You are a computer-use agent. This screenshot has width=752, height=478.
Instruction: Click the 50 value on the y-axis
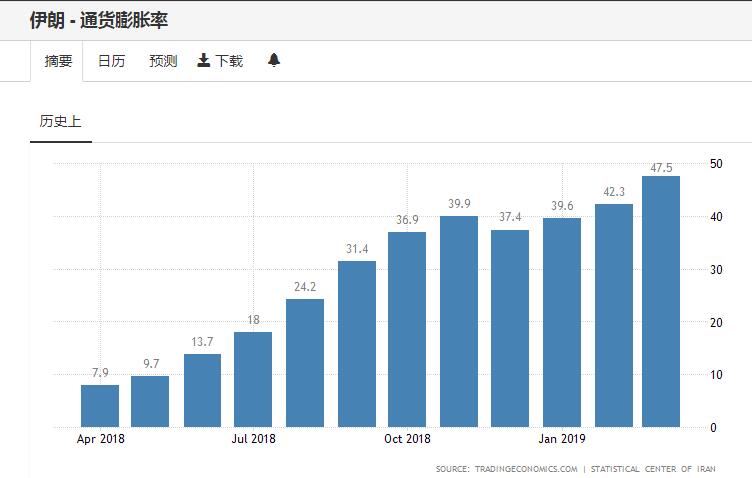tap(716, 164)
